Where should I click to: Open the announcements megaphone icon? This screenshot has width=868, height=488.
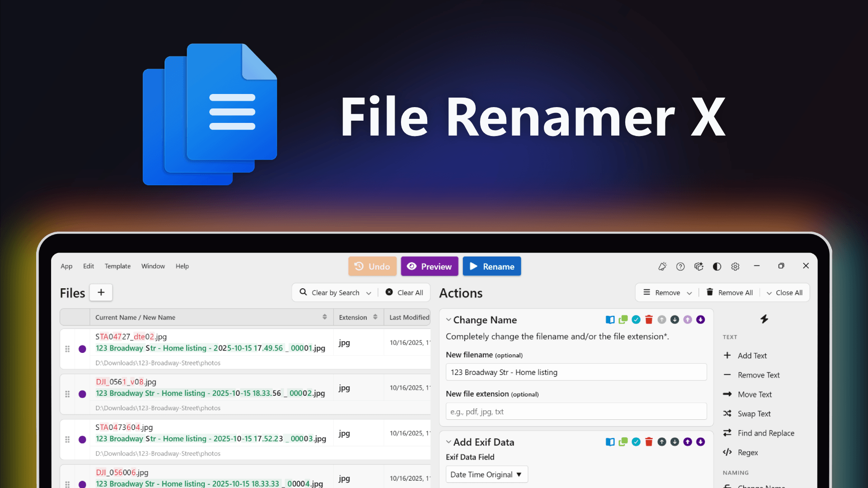click(x=662, y=267)
